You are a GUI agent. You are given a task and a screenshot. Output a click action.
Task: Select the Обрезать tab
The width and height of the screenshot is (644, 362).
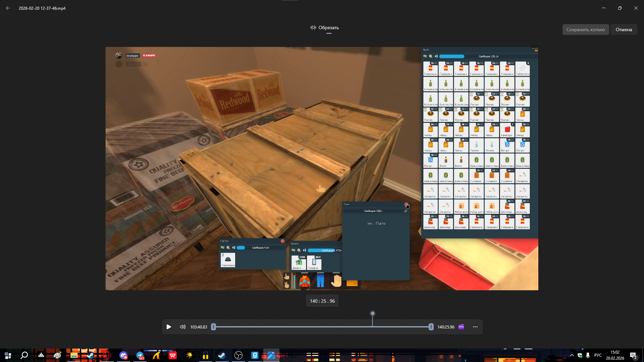[x=325, y=28]
